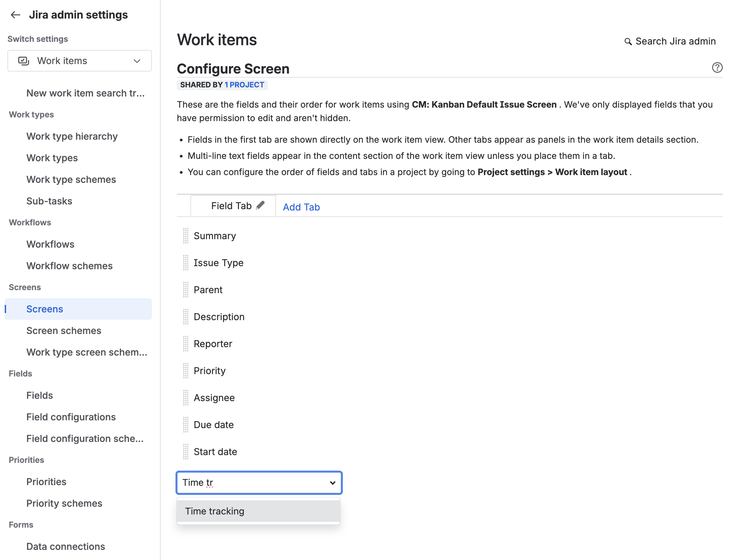Open Workflow schemes in sidebar
737x560 pixels.
(x=70, y=266)
